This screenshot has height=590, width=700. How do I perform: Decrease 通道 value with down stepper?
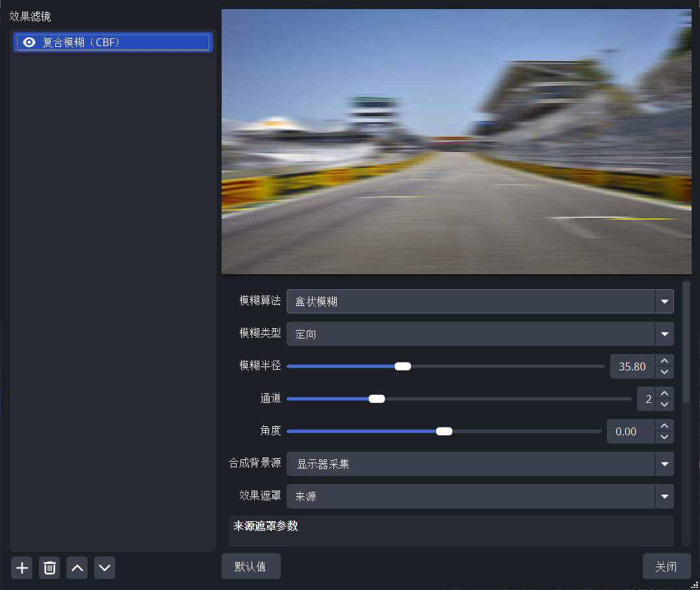click(664, 404)
